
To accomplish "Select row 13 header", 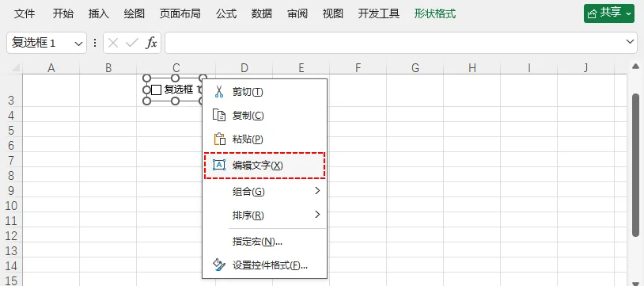I will coord(11,250).
